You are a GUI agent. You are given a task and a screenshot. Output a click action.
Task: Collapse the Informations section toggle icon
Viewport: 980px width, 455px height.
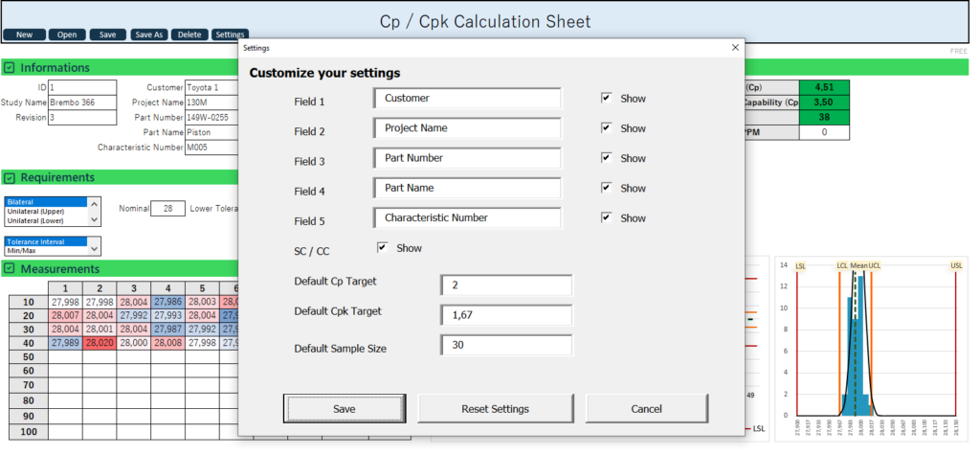pos(10,68)
